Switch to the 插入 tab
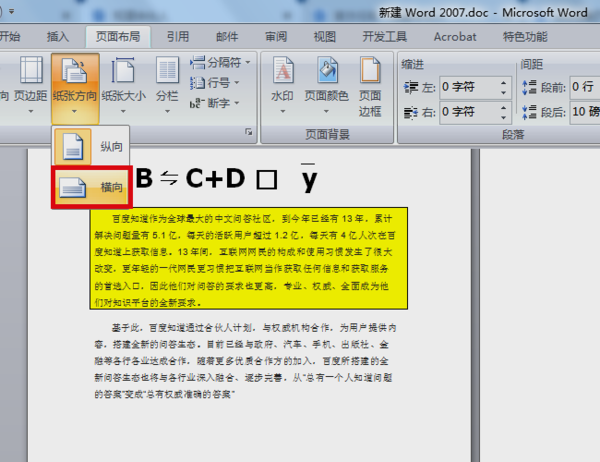Screen dimensions: 600x462 [58, 37]
